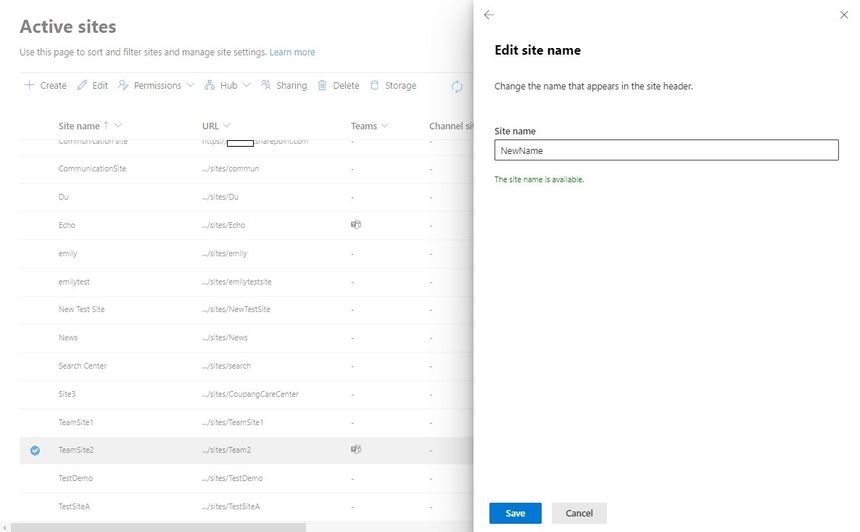The height and width of the screenshot is (532, 860).
Task: Click the Edit pencil icon
Action: (82, 85)
